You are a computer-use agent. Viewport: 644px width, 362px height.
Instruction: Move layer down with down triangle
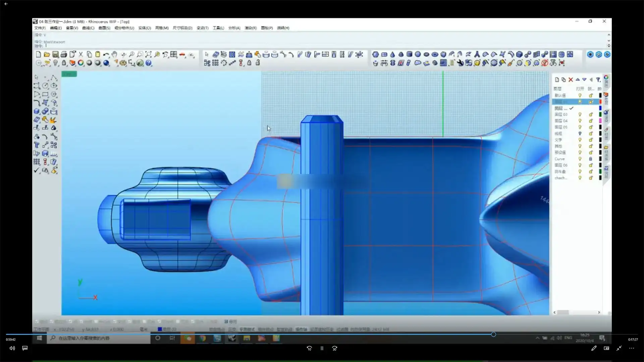click(584, 79)
